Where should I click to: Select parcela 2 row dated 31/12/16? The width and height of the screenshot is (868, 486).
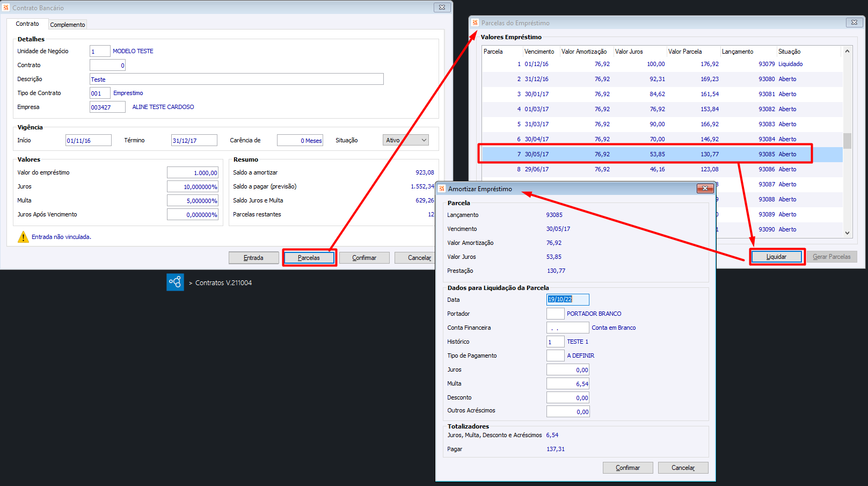tap(662, 79)
